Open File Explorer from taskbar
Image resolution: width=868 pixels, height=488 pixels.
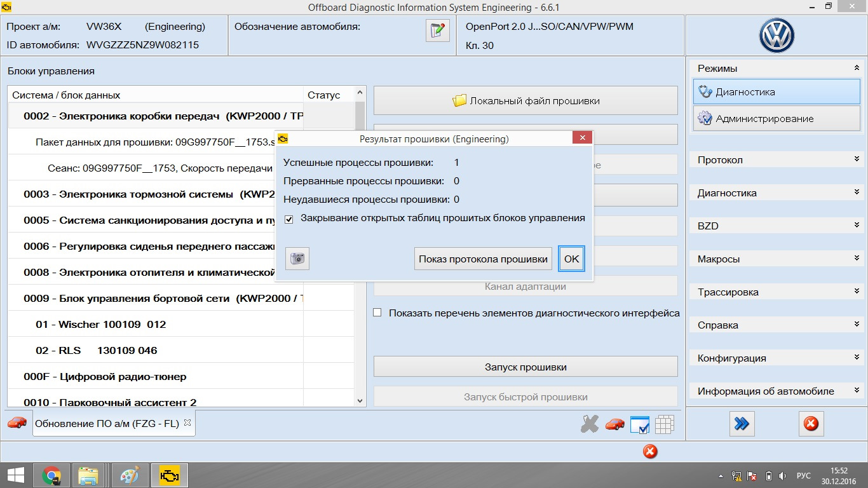point(88,475)
